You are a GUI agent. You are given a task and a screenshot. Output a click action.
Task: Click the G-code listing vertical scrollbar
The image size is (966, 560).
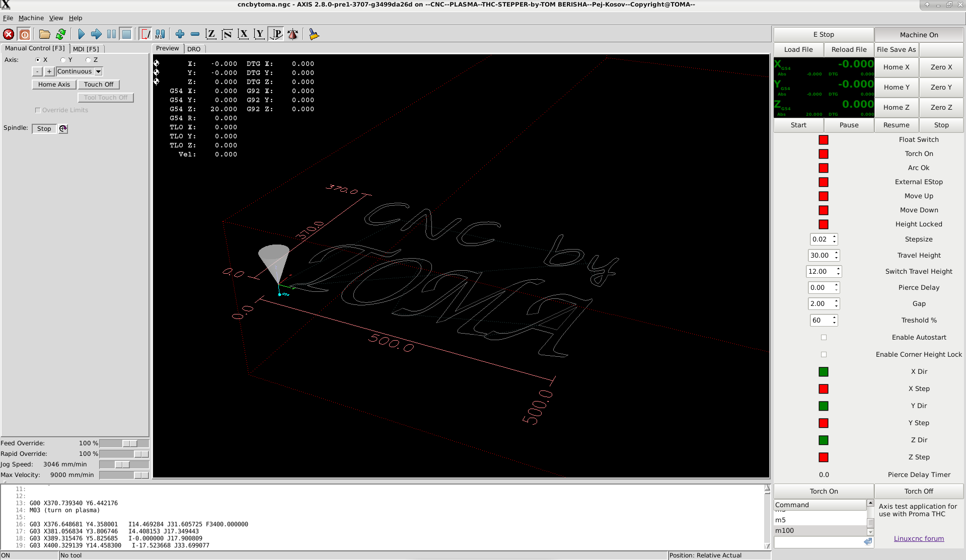[767, 517]
